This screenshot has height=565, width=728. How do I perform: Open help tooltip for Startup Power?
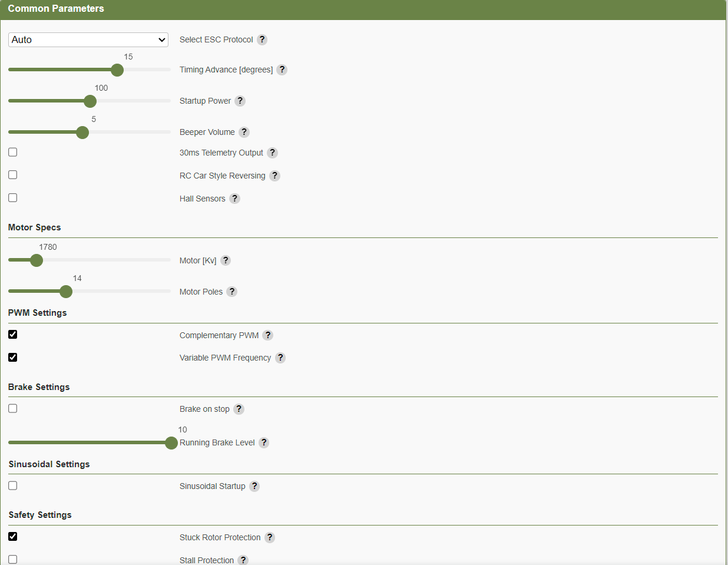point(240,101)
